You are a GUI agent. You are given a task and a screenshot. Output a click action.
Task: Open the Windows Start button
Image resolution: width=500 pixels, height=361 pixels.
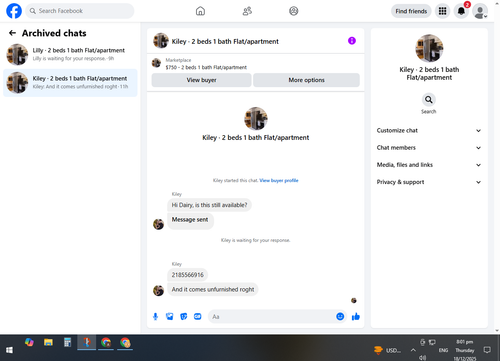coord(9,350)
